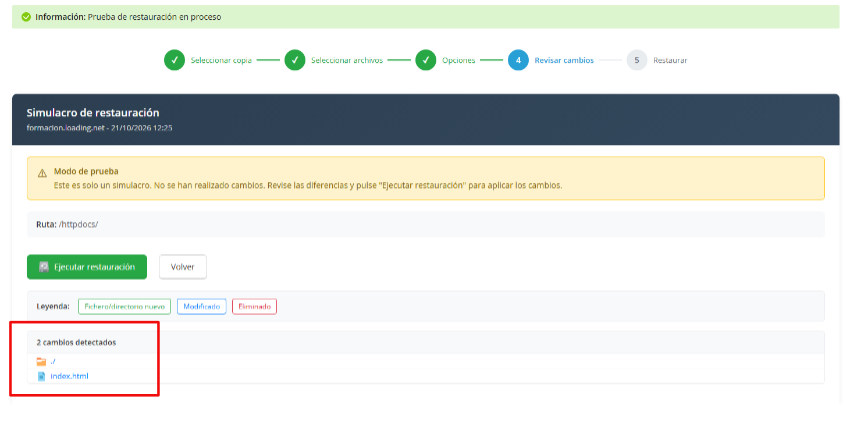This screenshot has height=422, width=850.
Task: Click the green check circle for Opciones
Action: point(426,60)
